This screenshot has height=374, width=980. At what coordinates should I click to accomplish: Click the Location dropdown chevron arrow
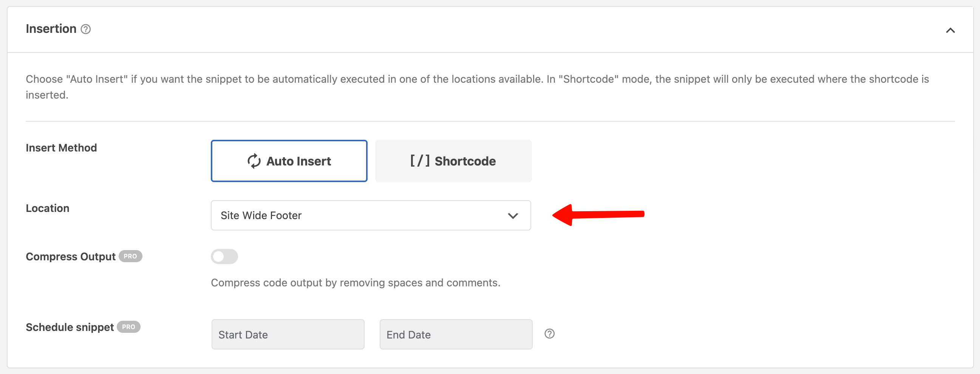[512, 216]
